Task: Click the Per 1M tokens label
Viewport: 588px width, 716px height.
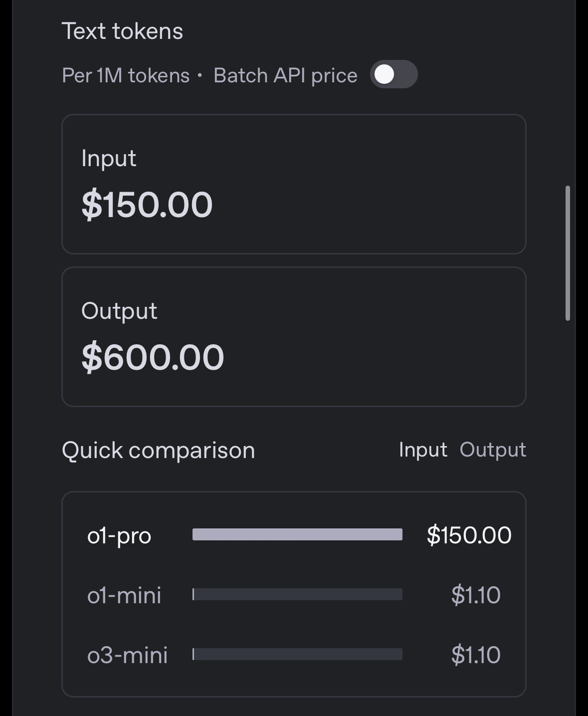Action: tap(126, 76)
